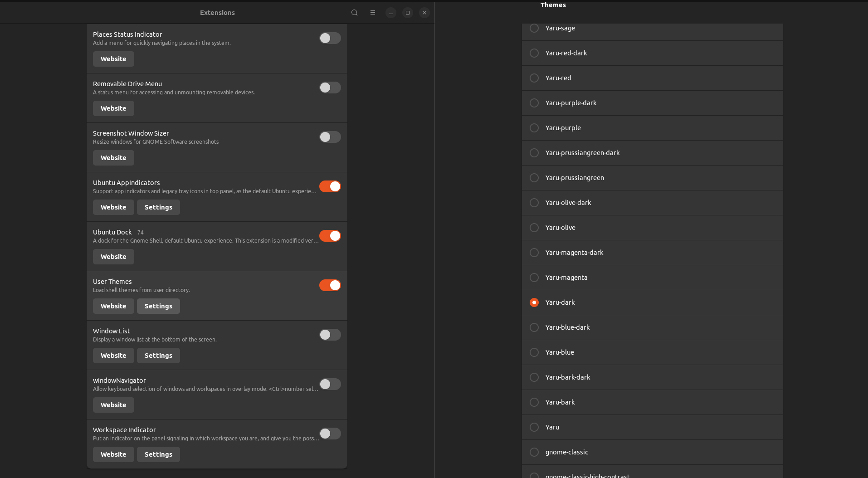The image size is (868, 478).
Task: Select the Yaru-blue-dark theme
Action: 534,327
